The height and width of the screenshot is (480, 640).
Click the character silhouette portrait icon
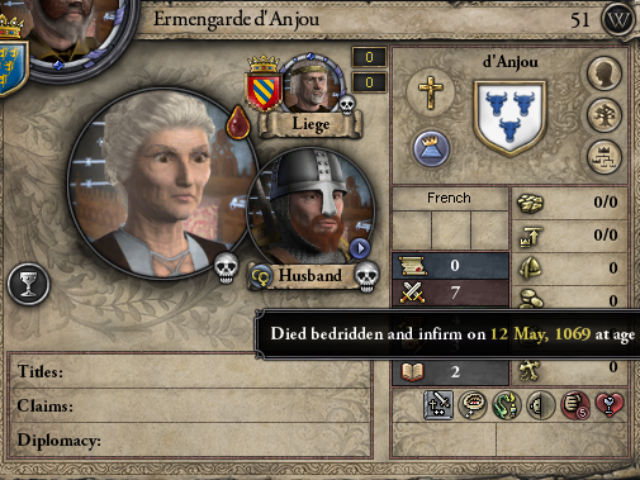pyautogui.click(x=604, y=73)
